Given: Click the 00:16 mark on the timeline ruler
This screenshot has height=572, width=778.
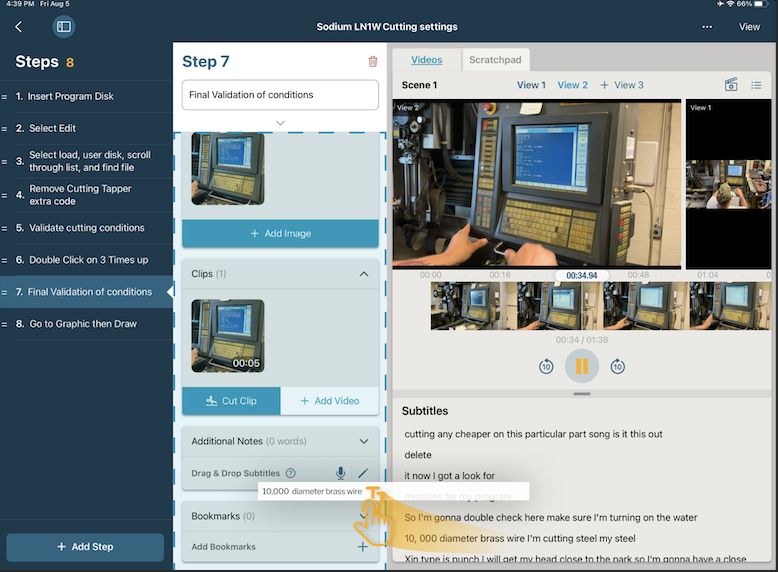Looking at the screenshot, I should (500, 275).
